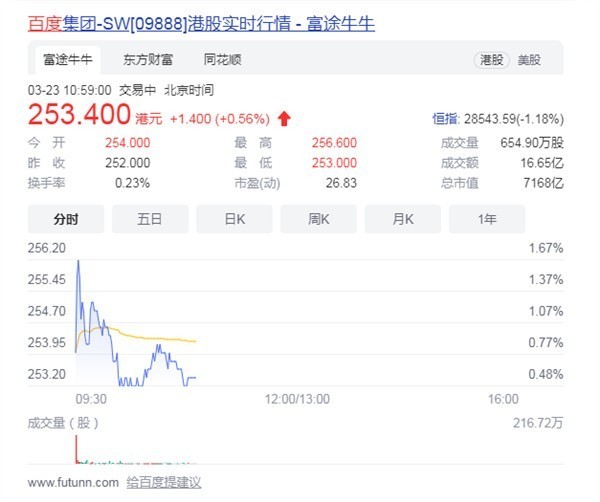Click the timestamp 03-23 10:59:00

tap(70, 90)
